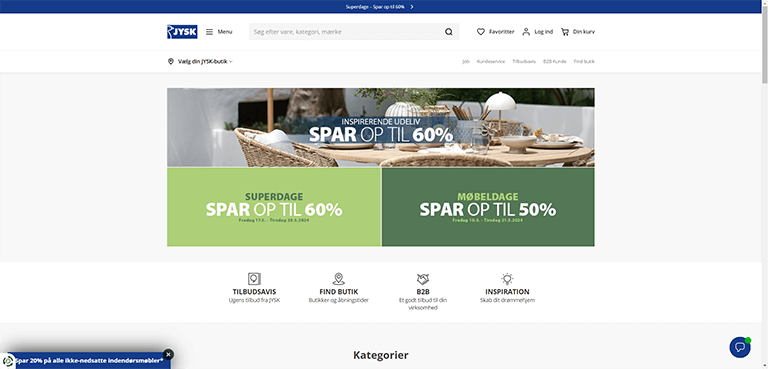Click the Find Butik map pin icon
The image size is (768, 369).
(x=338, y=279)
